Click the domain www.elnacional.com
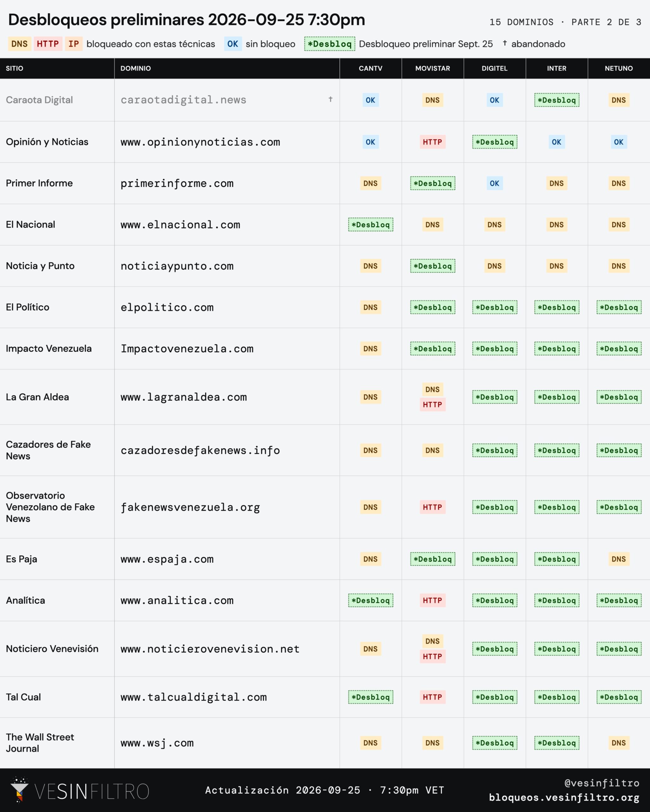This screenshot has width=650, height=812. tap(181, 225)
